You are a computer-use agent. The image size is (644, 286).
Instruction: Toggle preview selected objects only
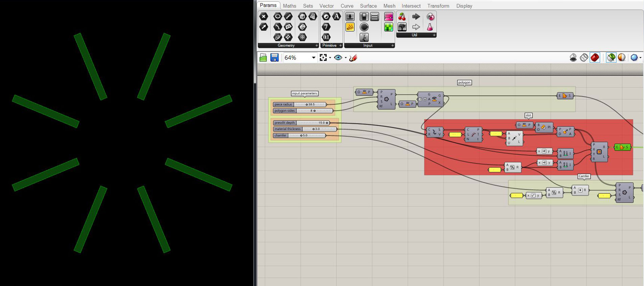click(x=611, y=58)
